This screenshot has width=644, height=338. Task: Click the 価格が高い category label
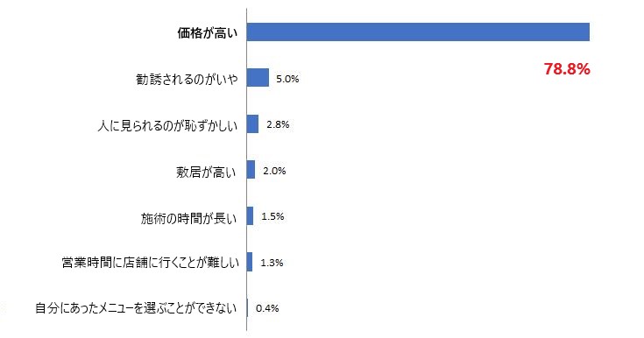(x=208, y=33)
